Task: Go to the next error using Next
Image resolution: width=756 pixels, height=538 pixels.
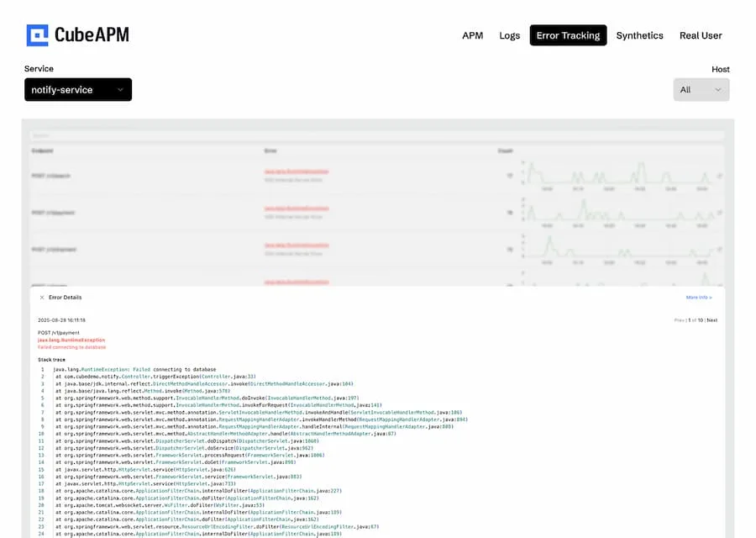Action: click(x=712, y=319)
